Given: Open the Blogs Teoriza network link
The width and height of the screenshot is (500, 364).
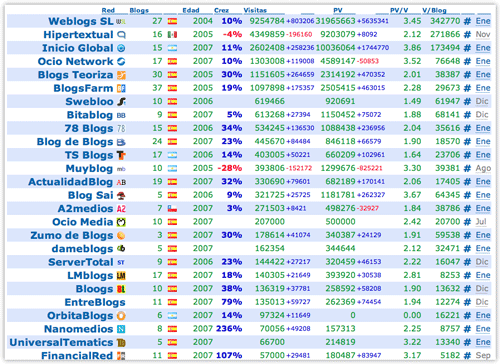Looking at the screenshot, I should pos(75,75).
